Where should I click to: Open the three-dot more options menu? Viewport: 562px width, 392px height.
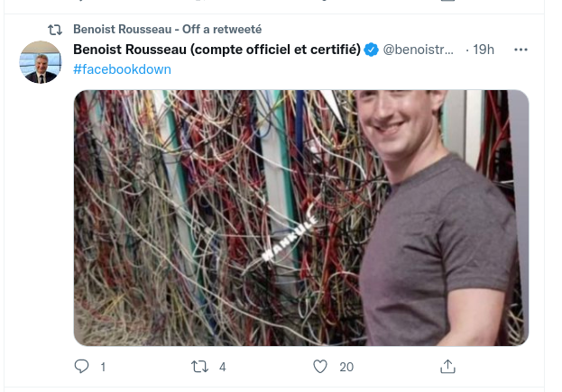[x=520, y=50]
